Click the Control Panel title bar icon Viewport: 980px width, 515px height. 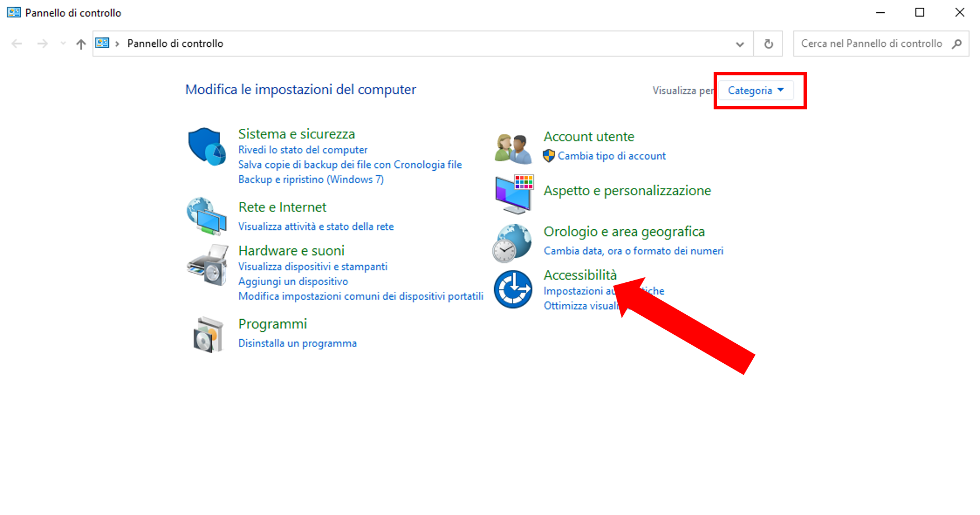14,12
